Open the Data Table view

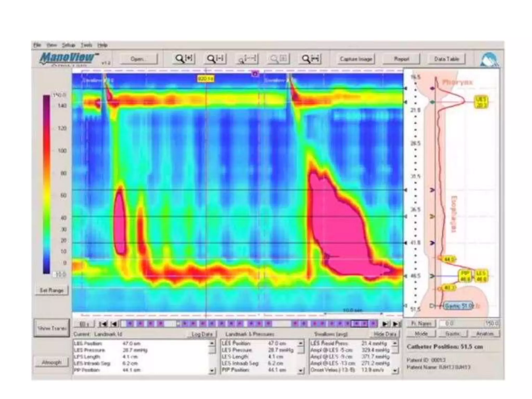pyautogui.click(x=446, y=59)
